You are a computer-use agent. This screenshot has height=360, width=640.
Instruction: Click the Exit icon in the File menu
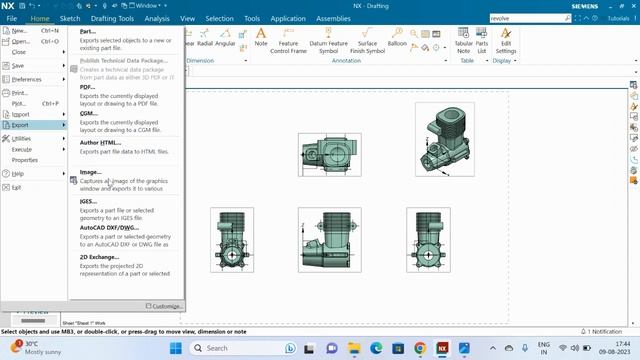pyautogui.click(x=6, y=187)
